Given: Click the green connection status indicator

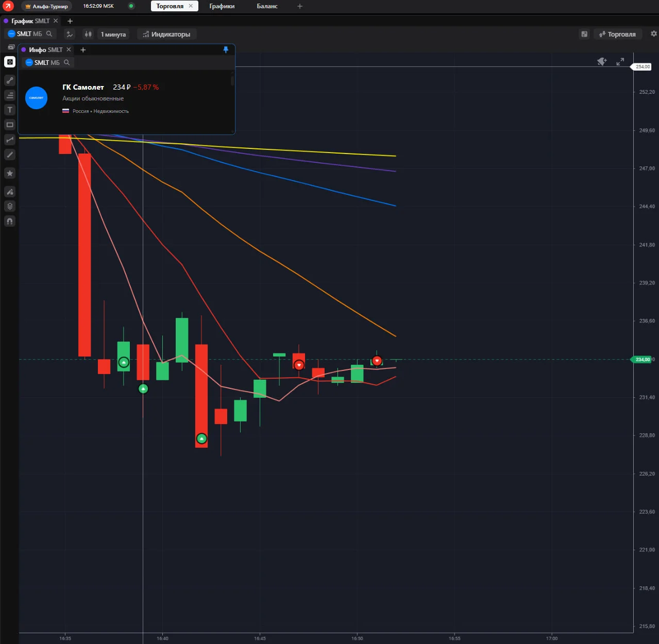Looking at the screenshot, I should [x=131, y=6].
